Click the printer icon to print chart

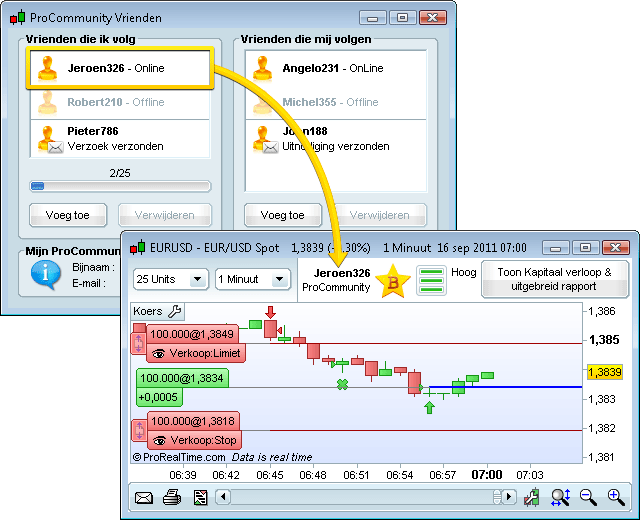click(172, 497)
